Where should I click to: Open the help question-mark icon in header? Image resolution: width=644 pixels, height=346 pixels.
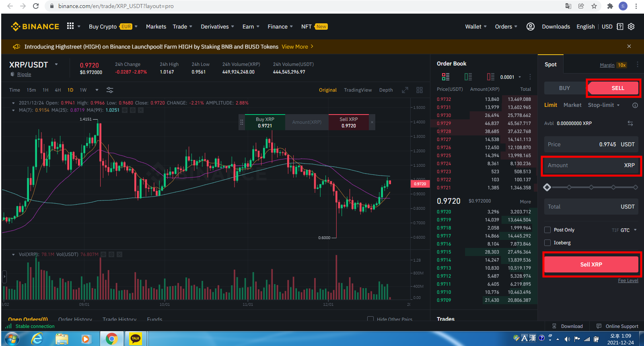[x=620, y=27]
